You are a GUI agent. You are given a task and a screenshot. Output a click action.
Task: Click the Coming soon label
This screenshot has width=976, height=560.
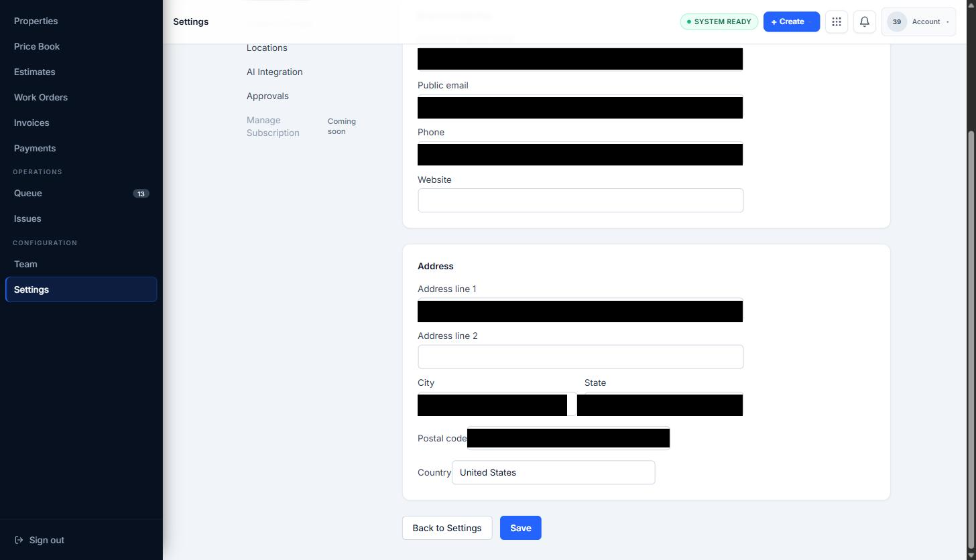342,127
